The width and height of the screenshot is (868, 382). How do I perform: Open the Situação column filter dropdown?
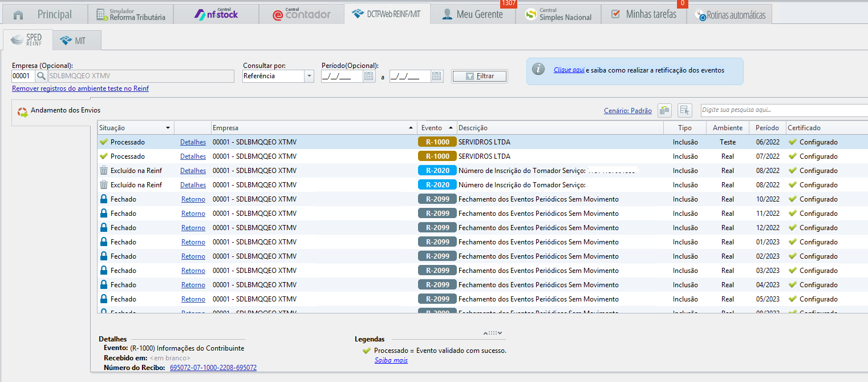tap(168, 128)
